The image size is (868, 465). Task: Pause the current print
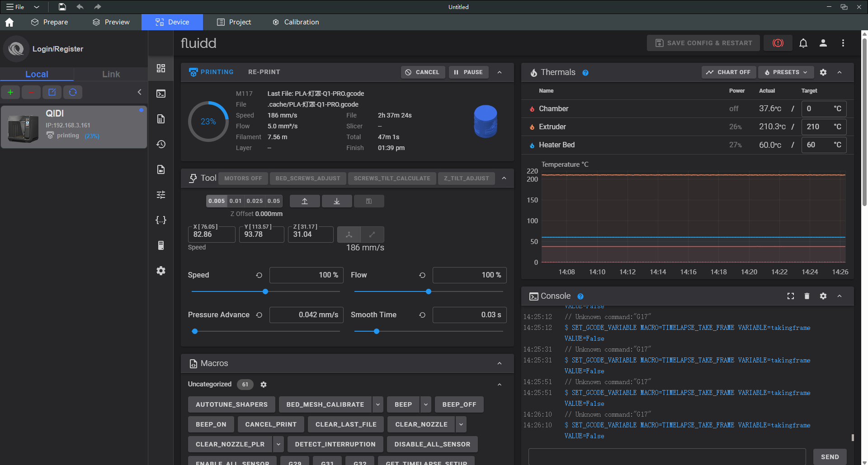468,72
